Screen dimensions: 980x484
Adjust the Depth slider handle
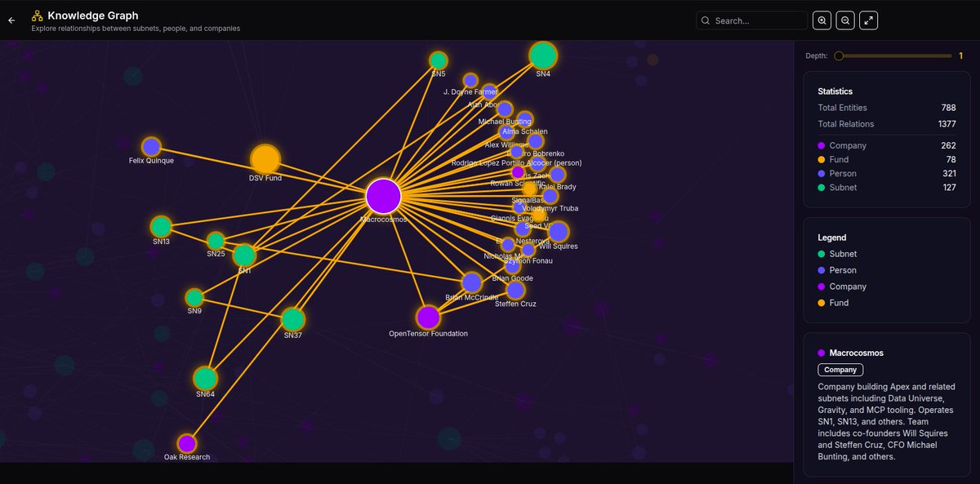839,56
